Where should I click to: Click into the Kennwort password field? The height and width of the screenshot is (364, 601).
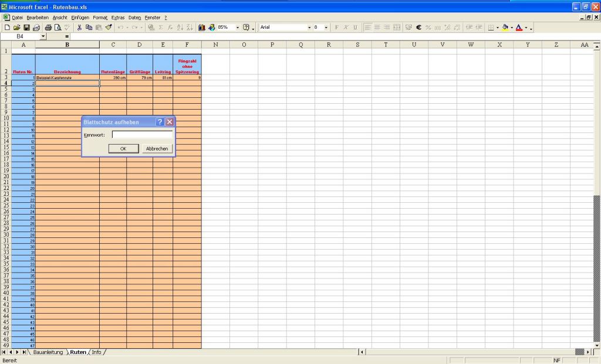click(142, 135)
